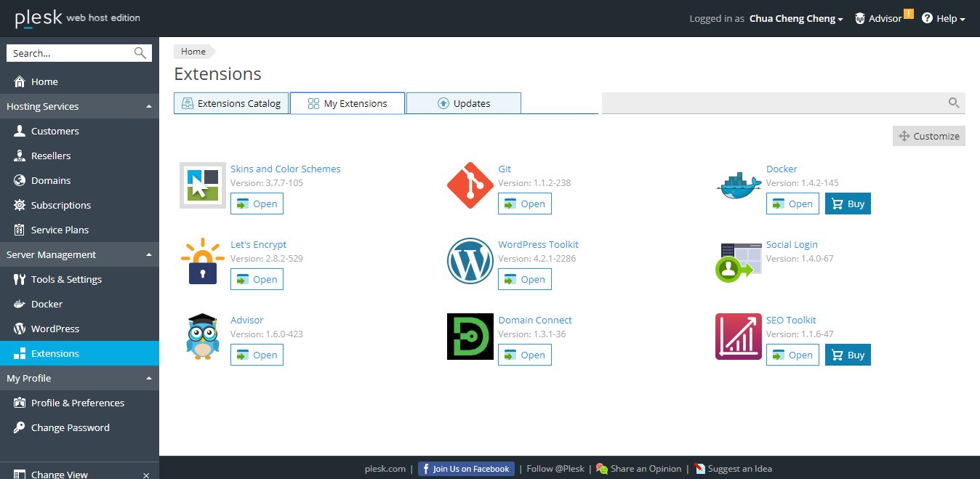Click the Customize button
Image resolution: width=980 pixels, height=479 pixels.
(x=929, y=136)
